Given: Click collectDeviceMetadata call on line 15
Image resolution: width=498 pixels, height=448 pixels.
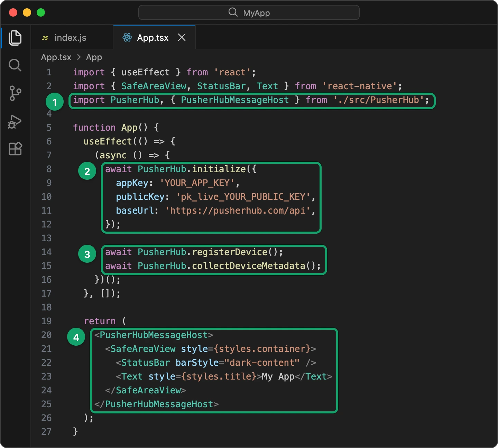Looking at the screenshot, I should tap(249, 266).
